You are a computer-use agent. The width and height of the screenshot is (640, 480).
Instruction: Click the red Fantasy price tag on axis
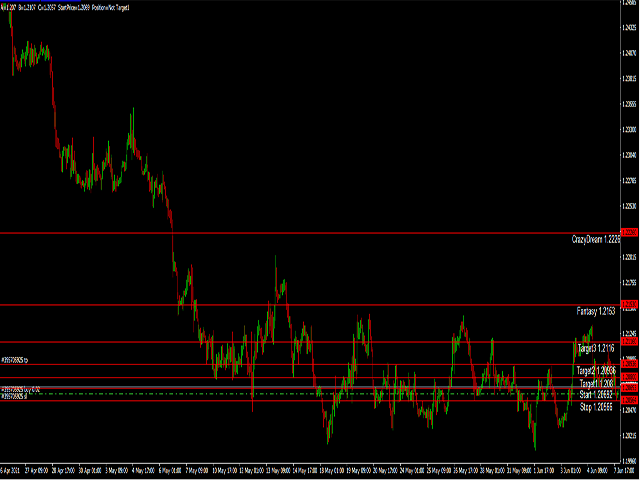coord(630,304)
